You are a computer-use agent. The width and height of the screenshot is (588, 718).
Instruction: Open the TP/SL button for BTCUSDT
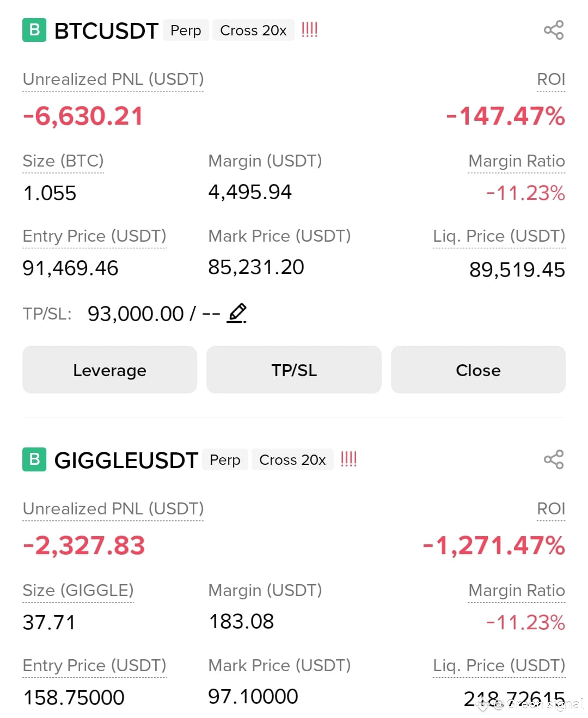(294, 370)
